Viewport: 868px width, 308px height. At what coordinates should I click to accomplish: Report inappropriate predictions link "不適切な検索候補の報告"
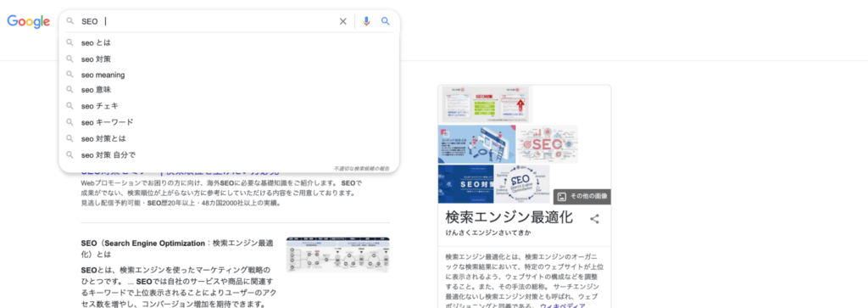[x=361, y=168]
